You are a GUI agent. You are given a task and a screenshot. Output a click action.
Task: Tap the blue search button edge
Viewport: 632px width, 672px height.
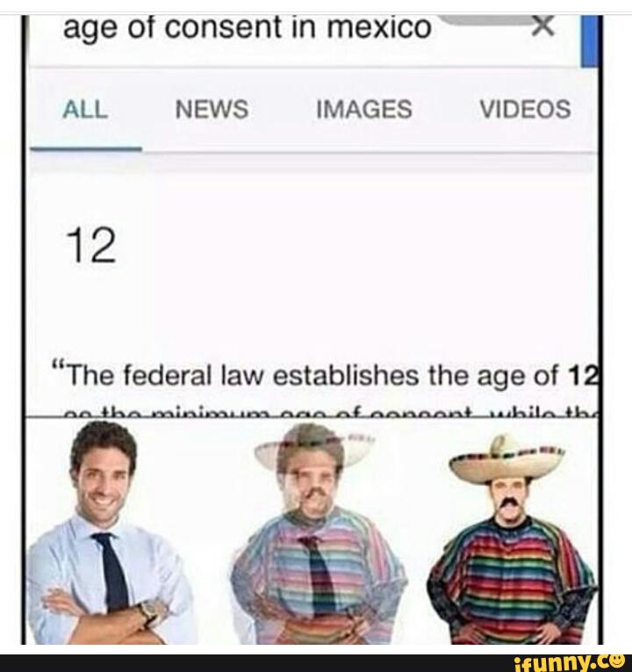pos(590,41)
